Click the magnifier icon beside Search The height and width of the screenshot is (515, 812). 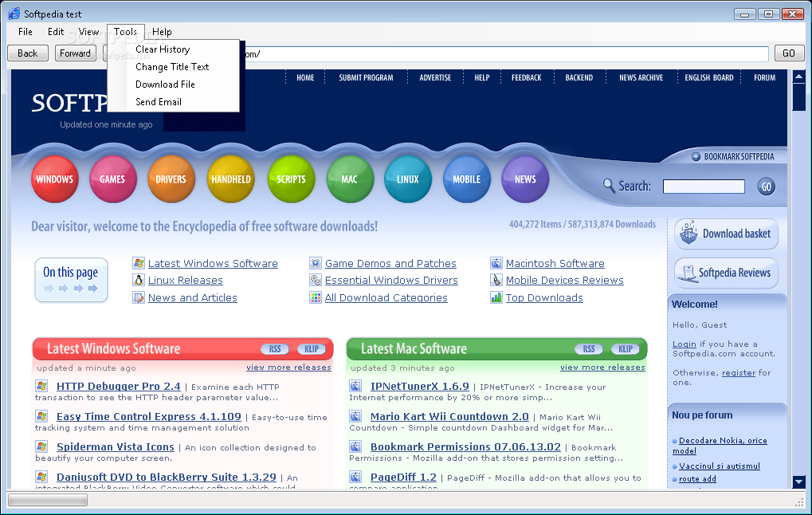[609, 186]
